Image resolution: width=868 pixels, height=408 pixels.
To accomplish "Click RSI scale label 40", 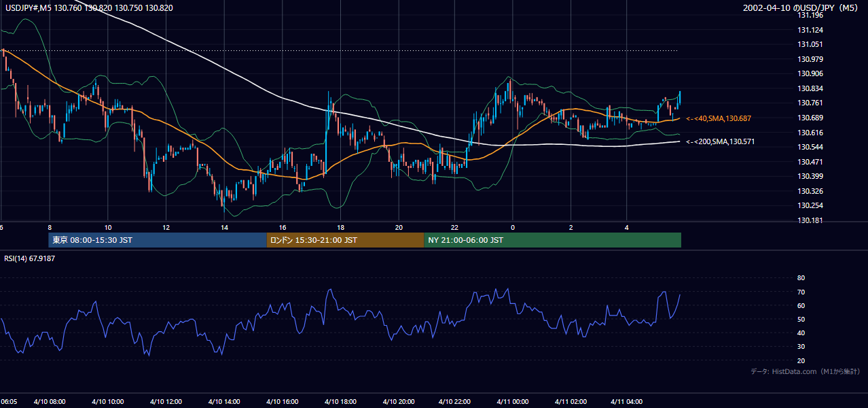I will click(801, 333).
